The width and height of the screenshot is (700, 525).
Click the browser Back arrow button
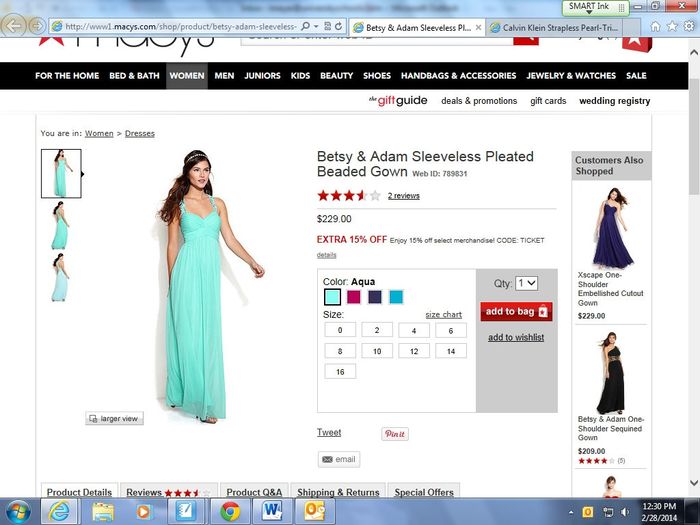click(13, 26)
